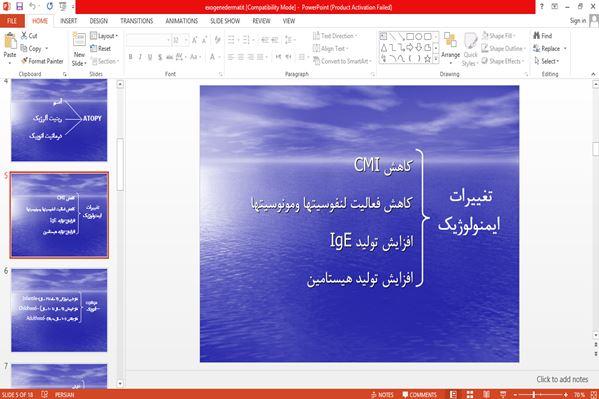Click Convert to SmartArt
The height and width of the screenshot is (399, 599).
342,61
